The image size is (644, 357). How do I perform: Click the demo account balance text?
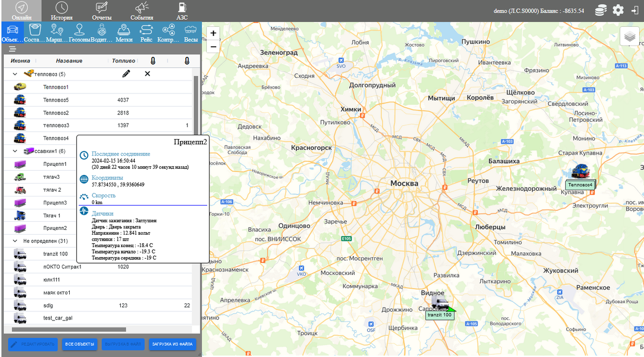538,11
